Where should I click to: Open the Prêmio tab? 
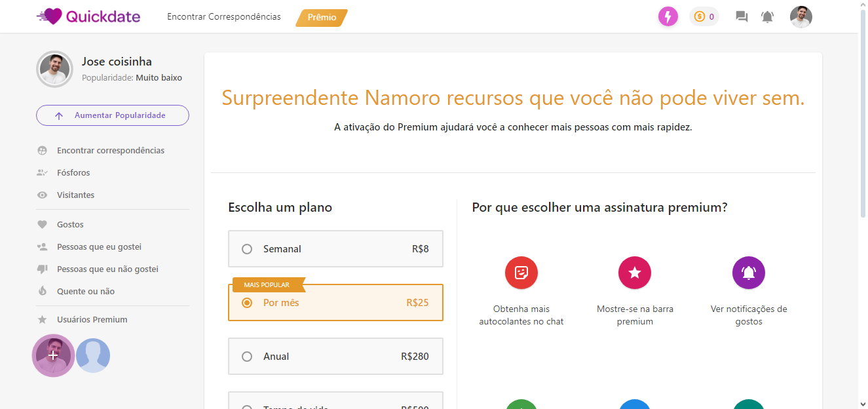tap(322, 18)
